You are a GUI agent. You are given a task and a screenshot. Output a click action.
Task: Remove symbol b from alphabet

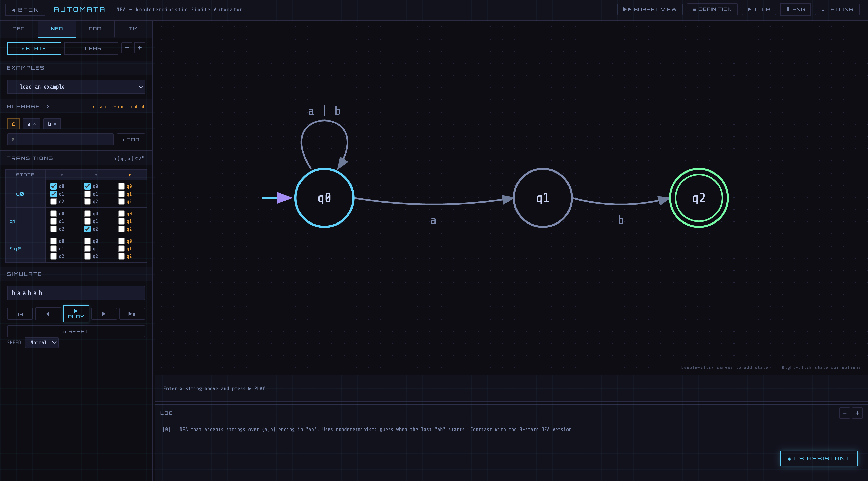tap(55, 124)
